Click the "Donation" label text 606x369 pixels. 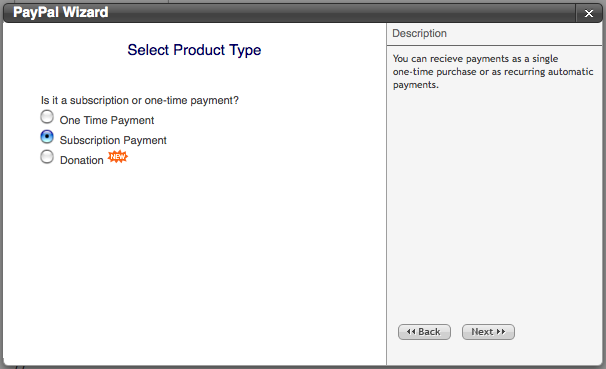pos(82,160)
